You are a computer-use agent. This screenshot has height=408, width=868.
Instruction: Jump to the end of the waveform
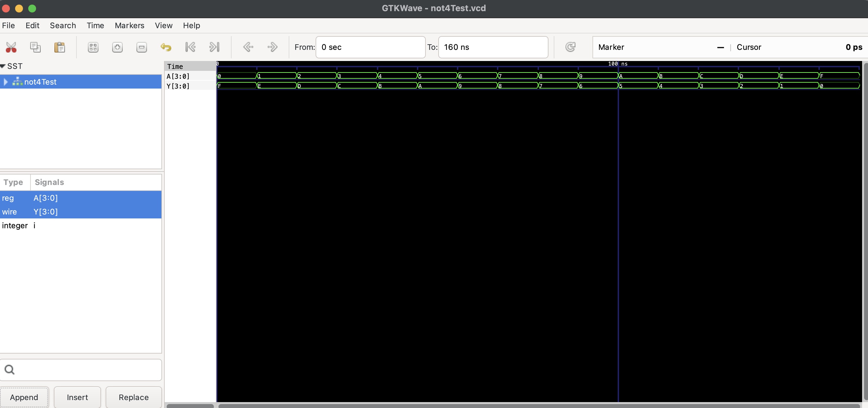point(215,47)
